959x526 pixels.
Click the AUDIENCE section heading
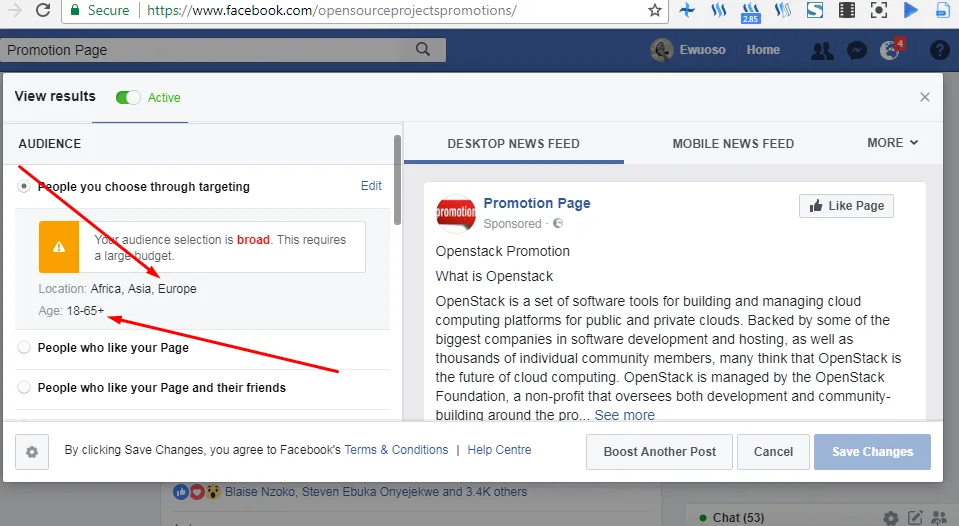point(50,144)
